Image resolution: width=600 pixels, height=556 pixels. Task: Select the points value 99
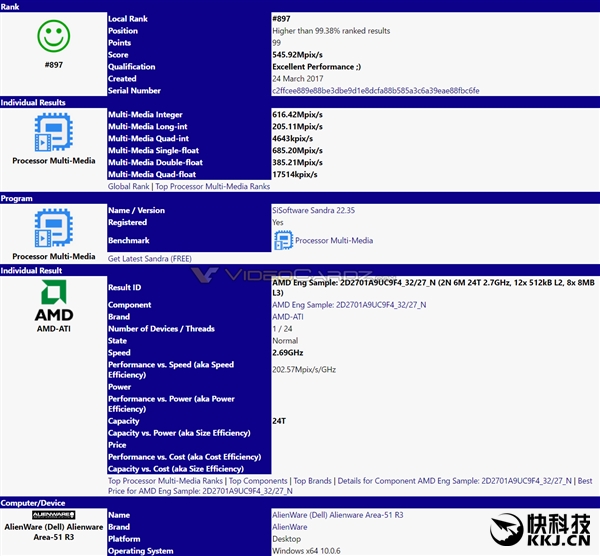276,43
